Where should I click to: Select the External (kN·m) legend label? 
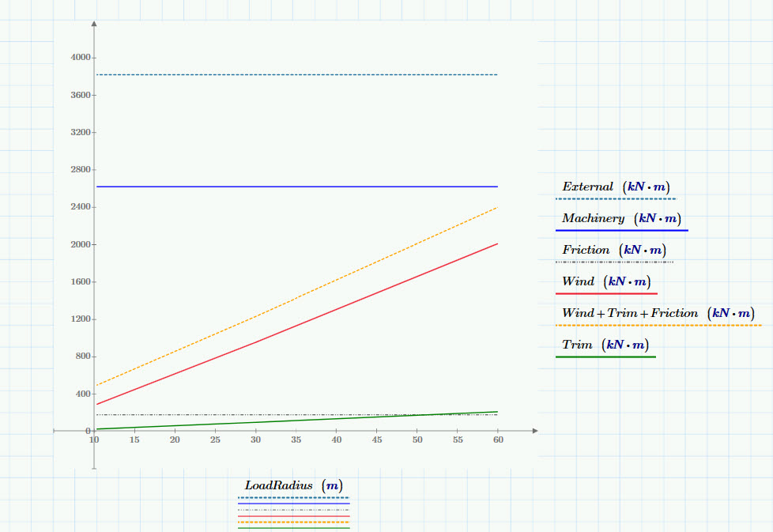coord(617,187)
